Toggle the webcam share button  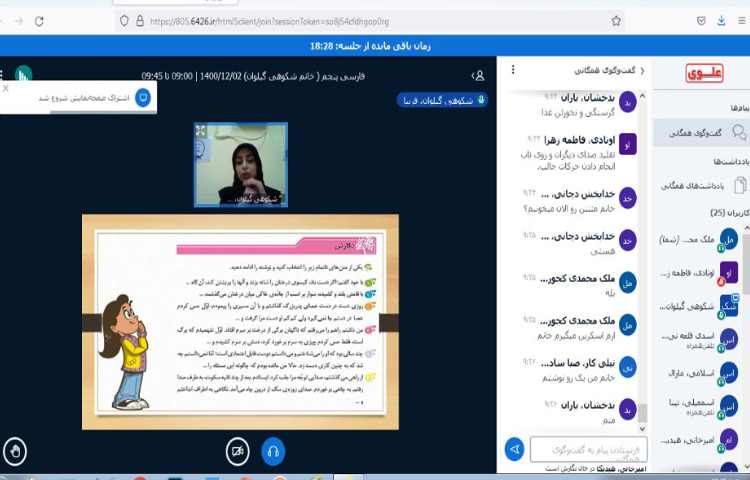click(x=238, y=451)
